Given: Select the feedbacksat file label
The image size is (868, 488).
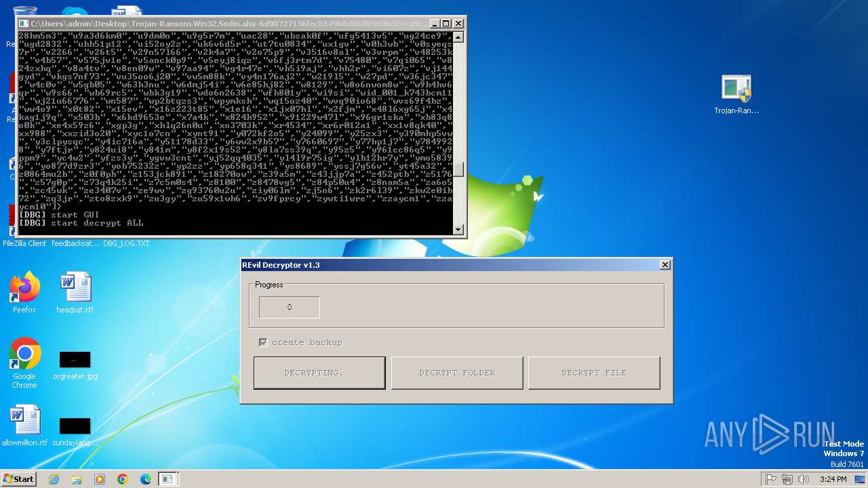Looking at the screenshot, I should [75, 243].
